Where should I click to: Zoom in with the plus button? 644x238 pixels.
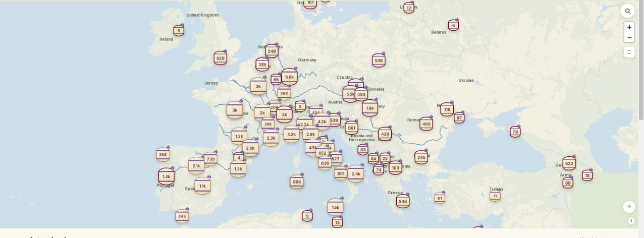629,27
